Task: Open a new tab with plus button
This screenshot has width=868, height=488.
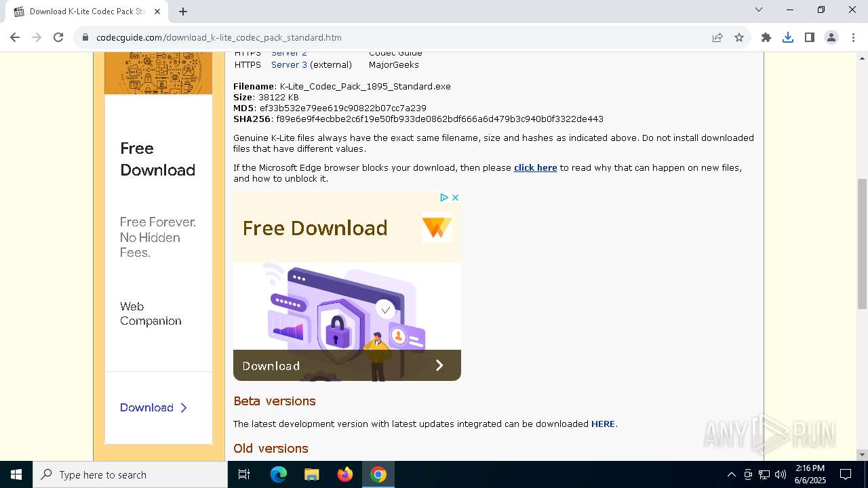Action: 183,12
